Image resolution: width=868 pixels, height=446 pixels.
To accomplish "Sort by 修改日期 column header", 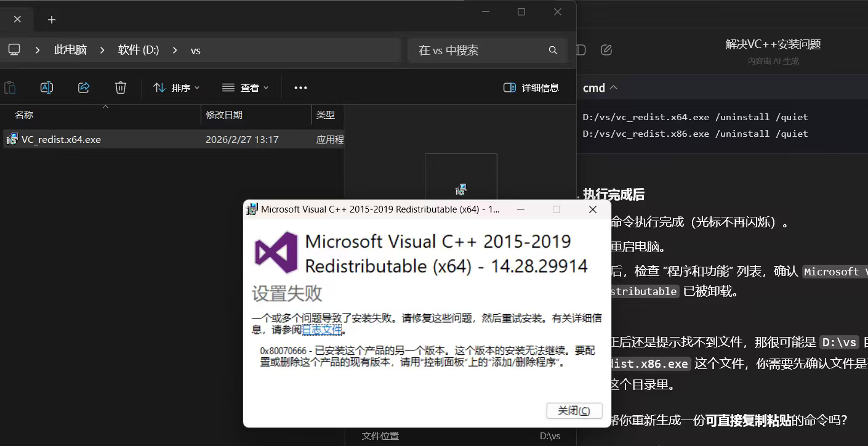I will (224, 115).
